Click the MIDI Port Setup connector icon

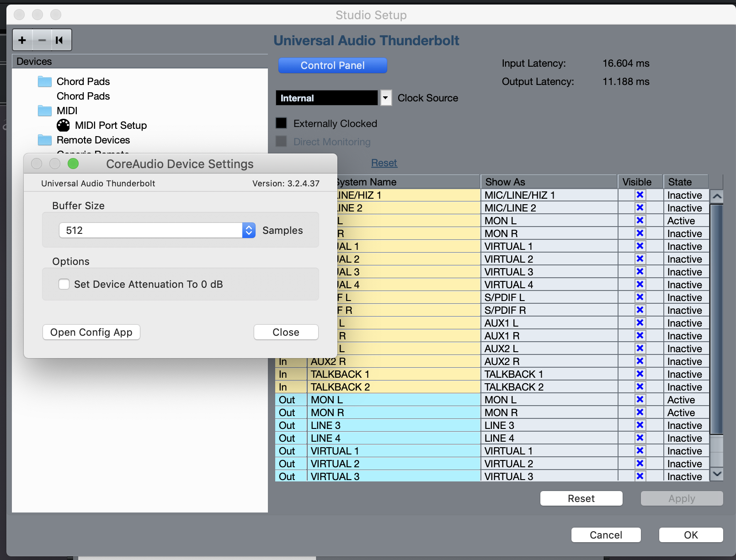(63, 125)
